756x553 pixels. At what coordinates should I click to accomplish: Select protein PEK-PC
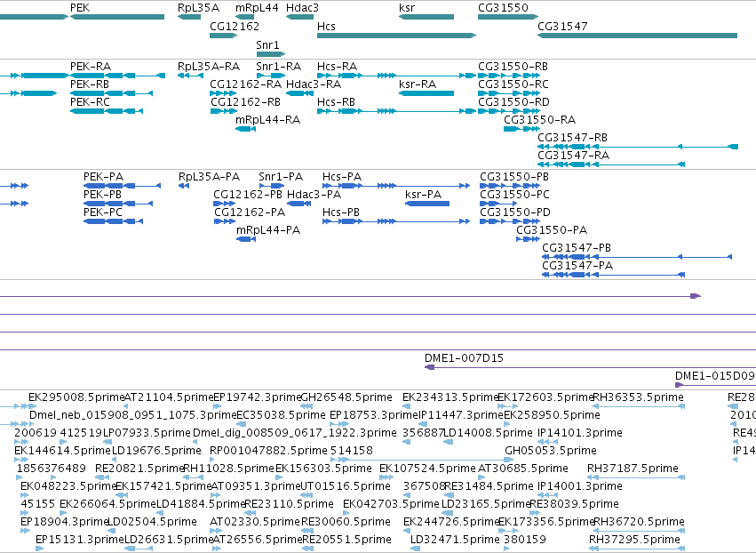coord(113,221)
